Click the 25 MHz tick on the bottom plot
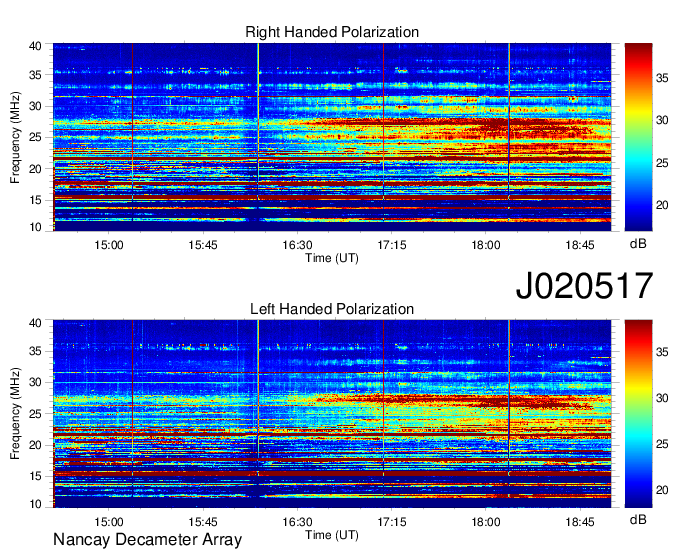The width and height of the screenshot is (680, 552). [35, 414]
